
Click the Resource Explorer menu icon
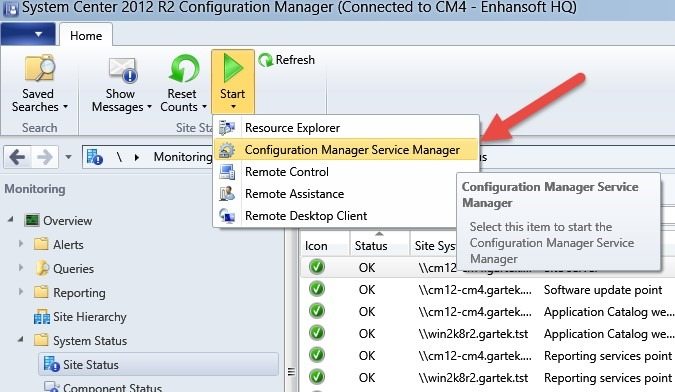(x=227, y=128)
